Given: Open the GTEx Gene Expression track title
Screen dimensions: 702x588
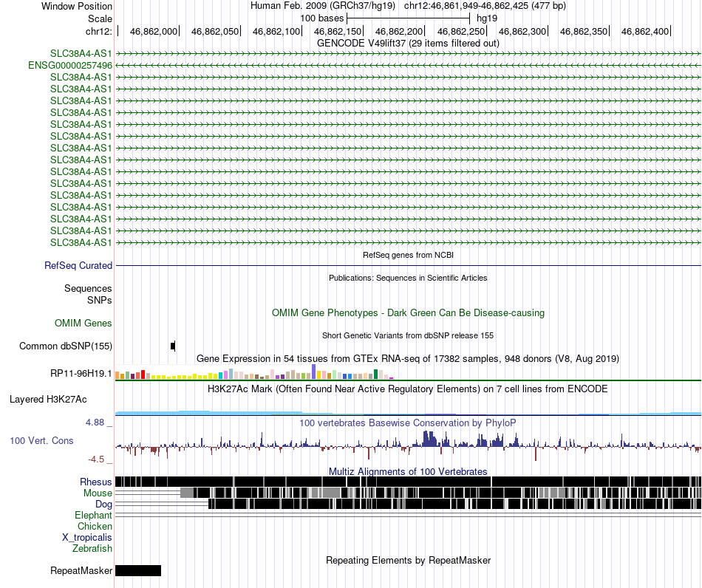Looking at the screenshot, I should pyautogui.click(x=408, y=358).
